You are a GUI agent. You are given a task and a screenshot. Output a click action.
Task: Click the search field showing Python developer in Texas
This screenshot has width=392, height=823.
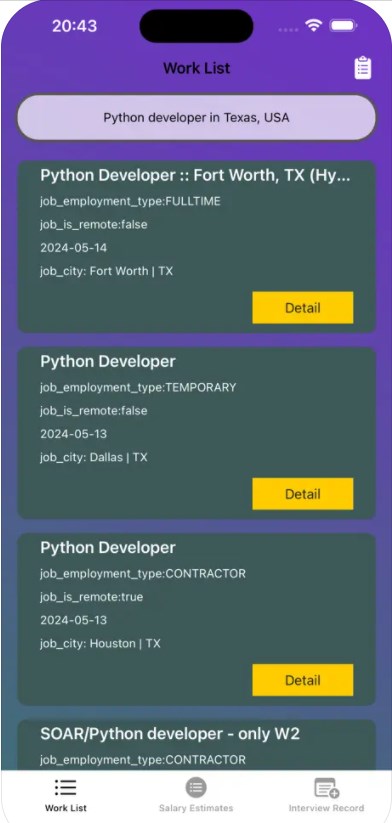pos(196,118)
